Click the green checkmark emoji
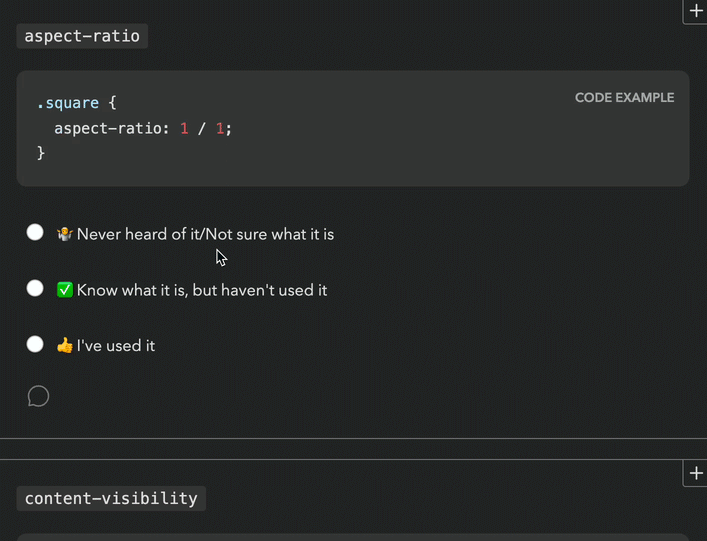Image resolution: width=707 pixels, height=541 pixels. point(65,290)
